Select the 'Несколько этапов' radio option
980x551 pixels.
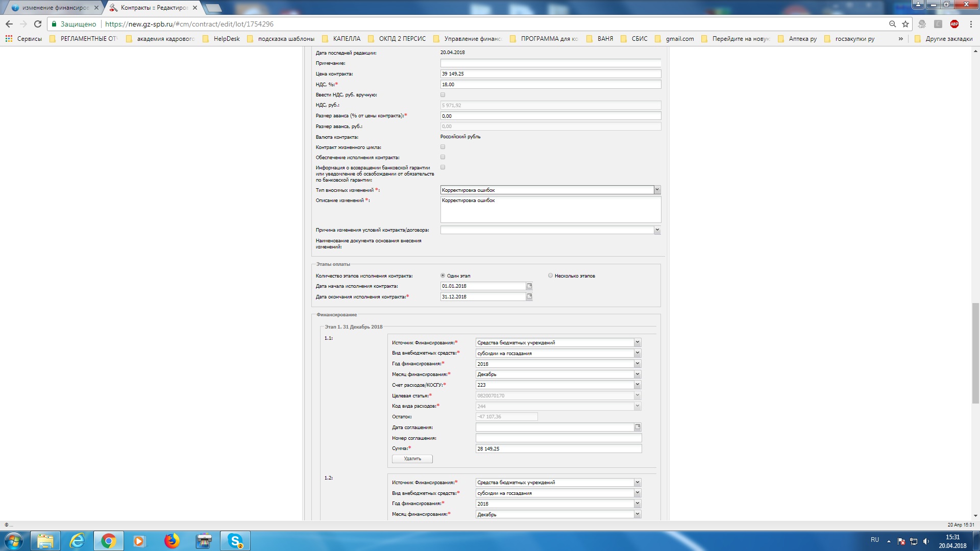[x=550, y=275]
